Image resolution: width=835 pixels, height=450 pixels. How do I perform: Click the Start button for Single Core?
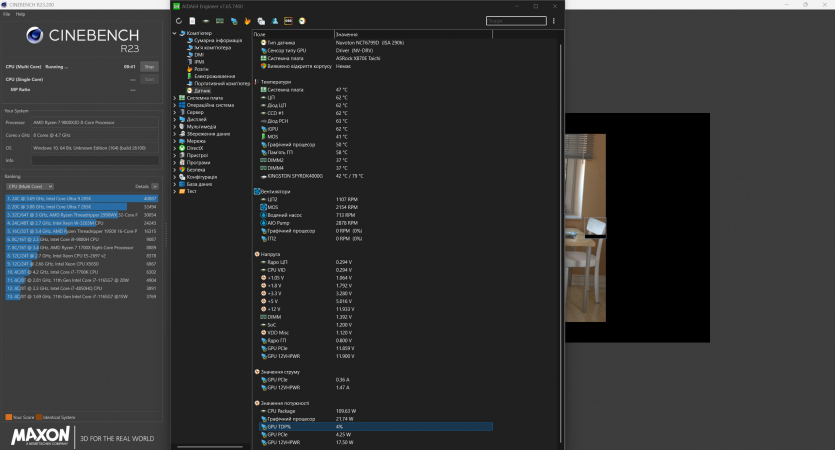[149, 79]
